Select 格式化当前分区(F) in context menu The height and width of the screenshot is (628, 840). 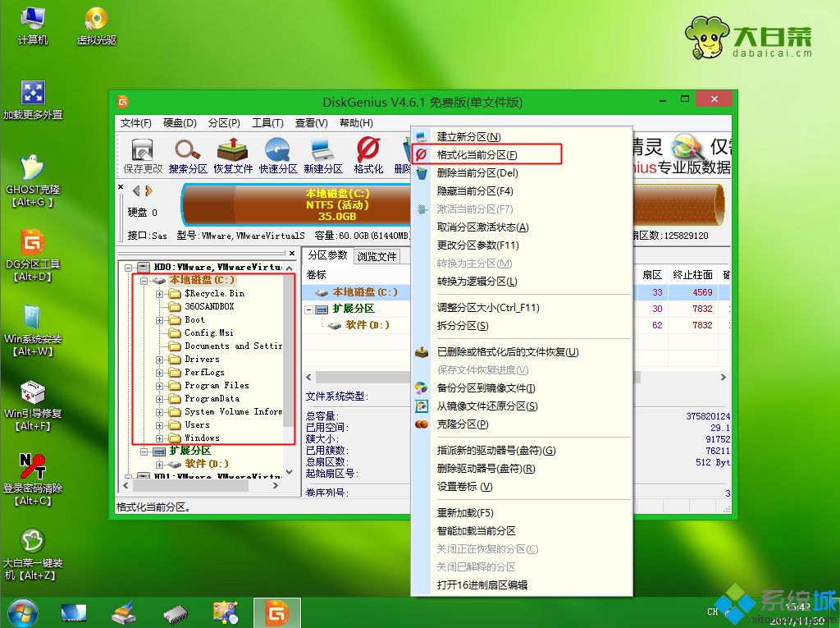coord(477,155)
